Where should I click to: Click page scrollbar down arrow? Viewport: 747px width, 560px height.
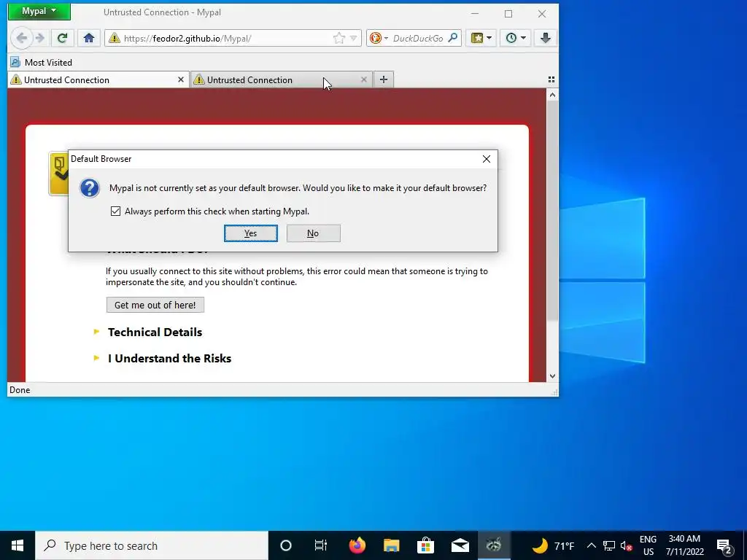coord(552,376)
